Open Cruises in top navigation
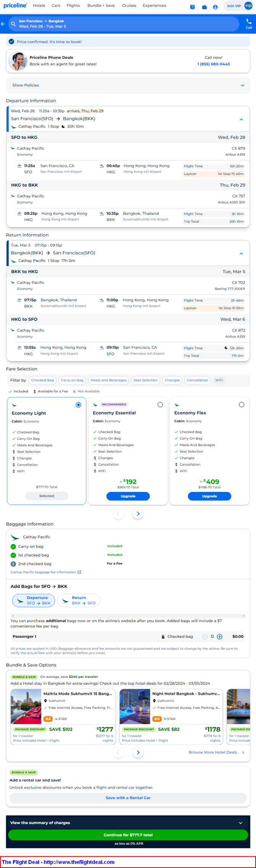 [x=129, y=6]
